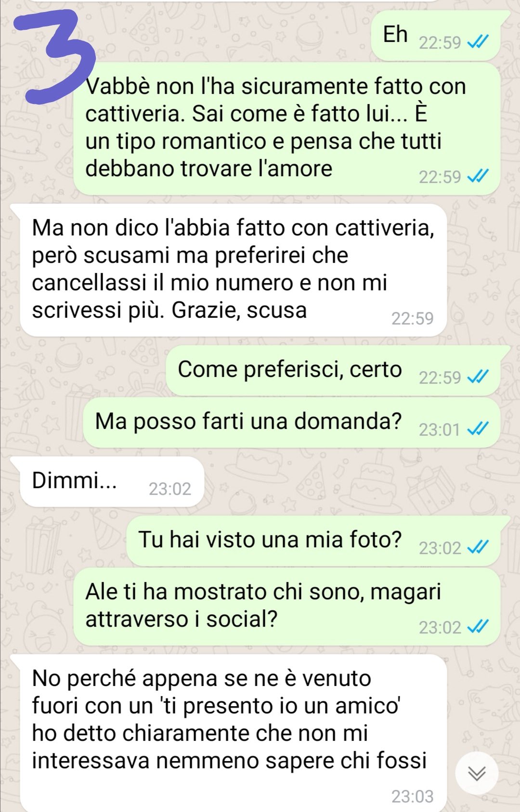Select the message 'Ma posso farti una domanda?'
The width and height of the screenshot is (520, 812).
coord(291,423)
